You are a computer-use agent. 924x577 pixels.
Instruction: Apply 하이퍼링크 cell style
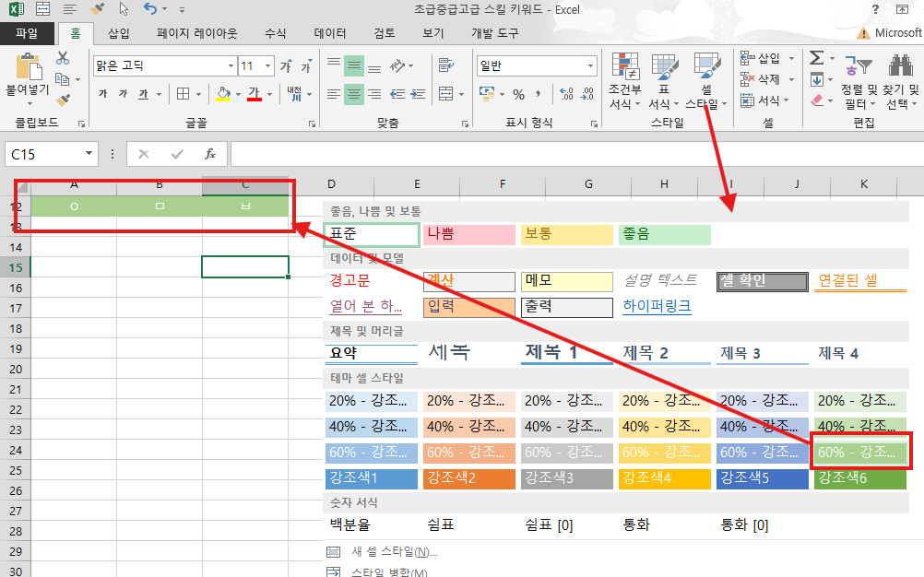pyautogui.click(x=657, y=306)
